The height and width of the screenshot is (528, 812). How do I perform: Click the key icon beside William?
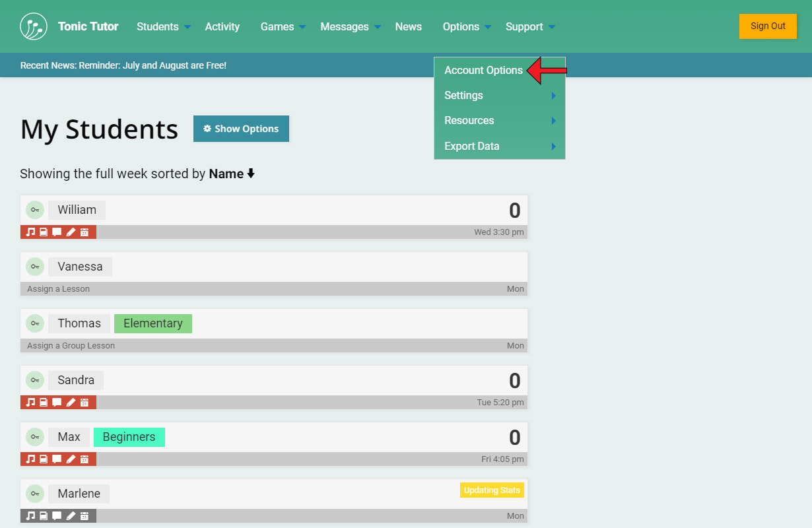click(35, 210)
